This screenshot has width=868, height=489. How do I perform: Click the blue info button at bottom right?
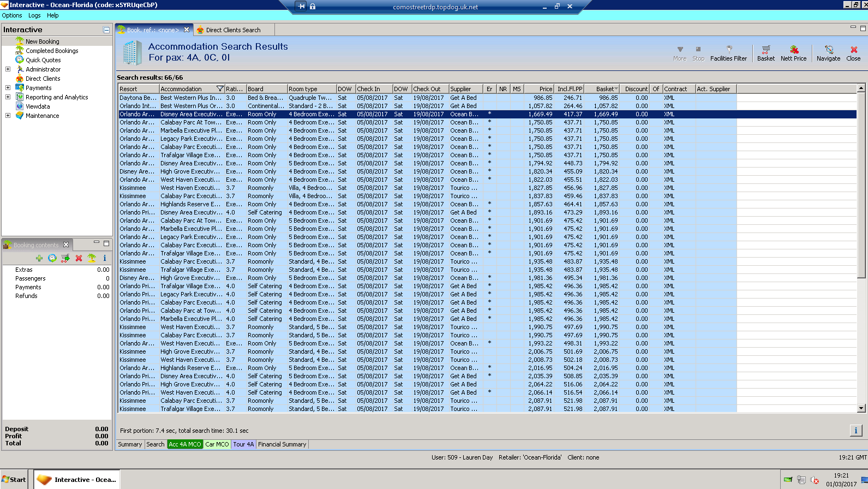click(x=855, y=431)
